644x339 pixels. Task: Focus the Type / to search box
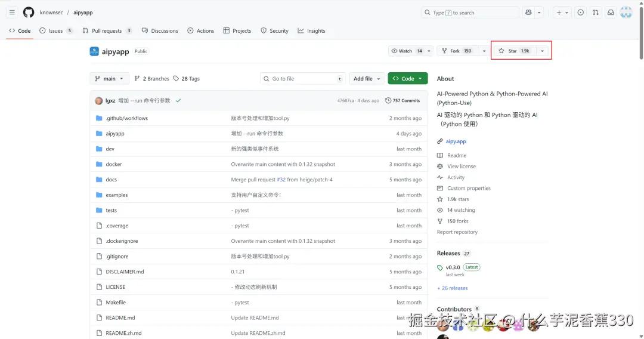click(469, 13)
